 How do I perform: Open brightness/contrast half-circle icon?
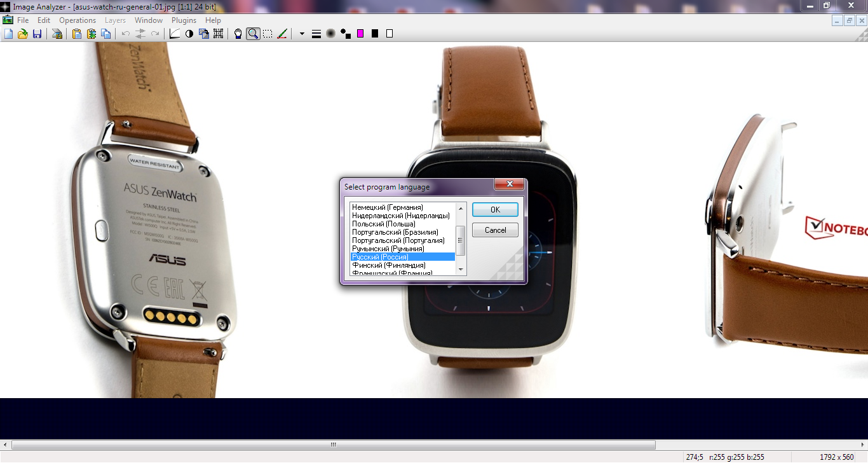click(189, 34)
